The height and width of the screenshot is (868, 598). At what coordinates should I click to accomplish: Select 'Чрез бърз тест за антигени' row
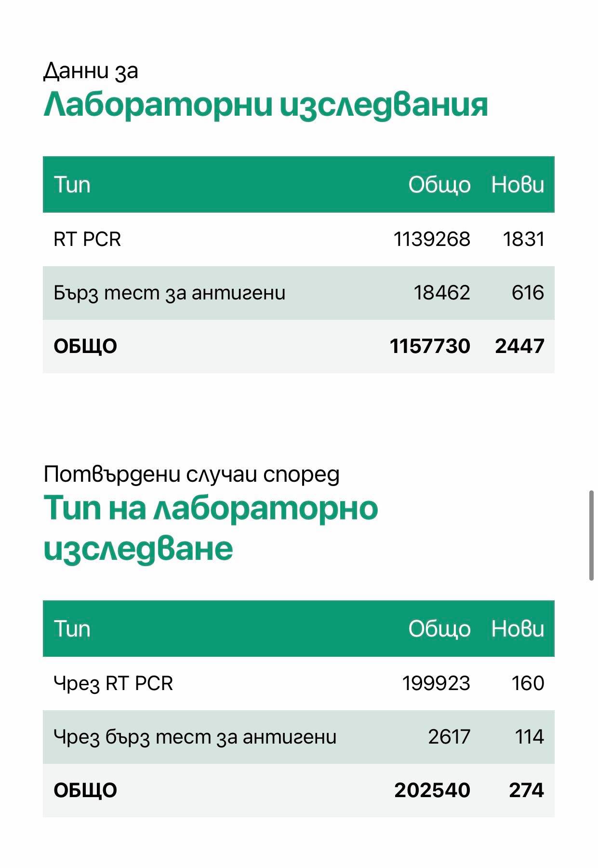[299, 737]
